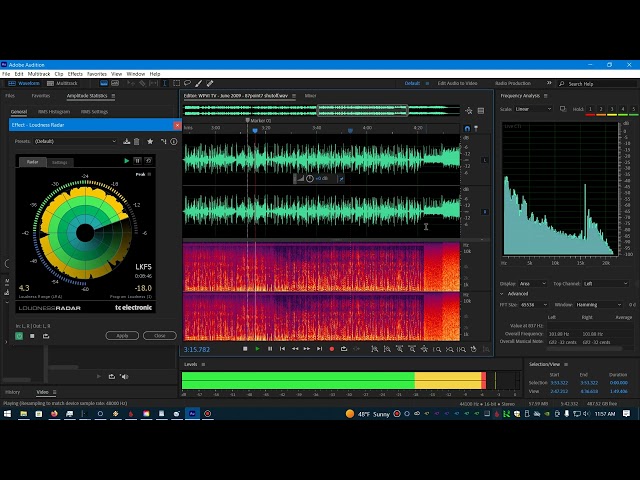
Task: Select the Marquee Selection tool
Action: [176, 83]
